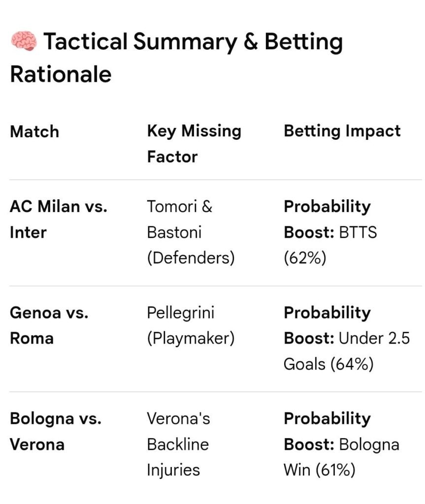Tap the Bologna vs. Verona match cell
This screenshot has width=425, height=504.
point(55,432)
